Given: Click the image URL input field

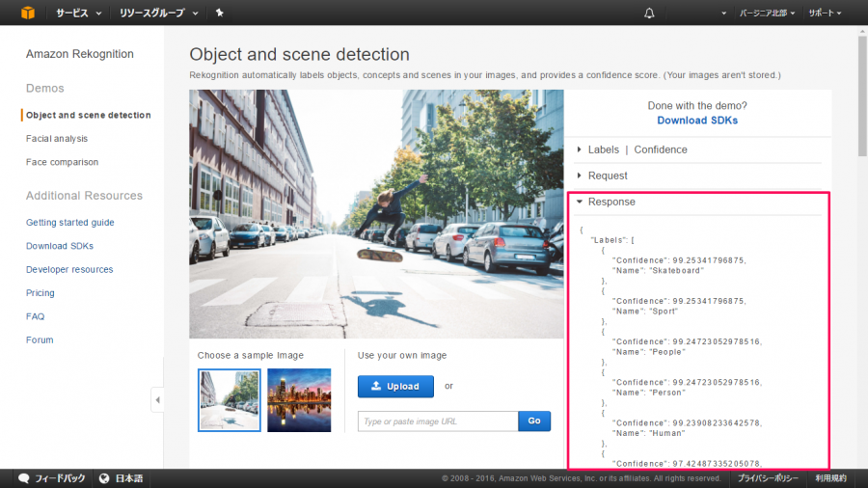Looking at the screenshot, I should (x=438, y=421).
